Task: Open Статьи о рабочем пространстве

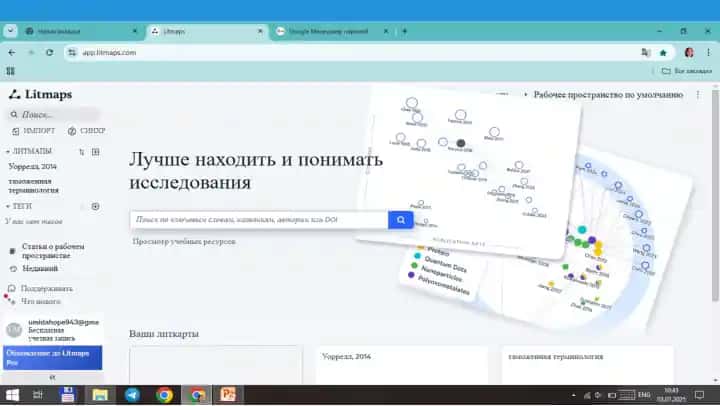Action: [x=52, y=251]
